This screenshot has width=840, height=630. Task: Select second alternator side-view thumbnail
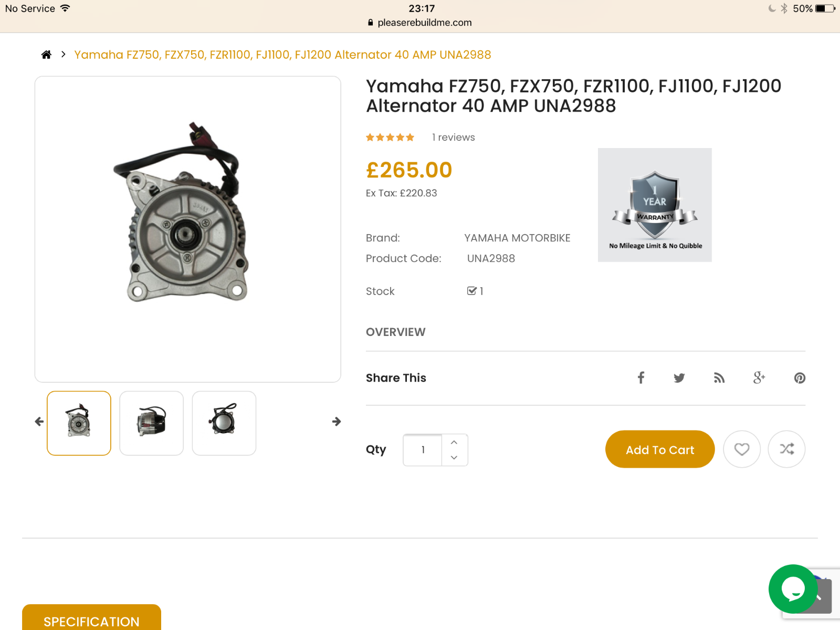pyautogui.click(x=152, y=423)
